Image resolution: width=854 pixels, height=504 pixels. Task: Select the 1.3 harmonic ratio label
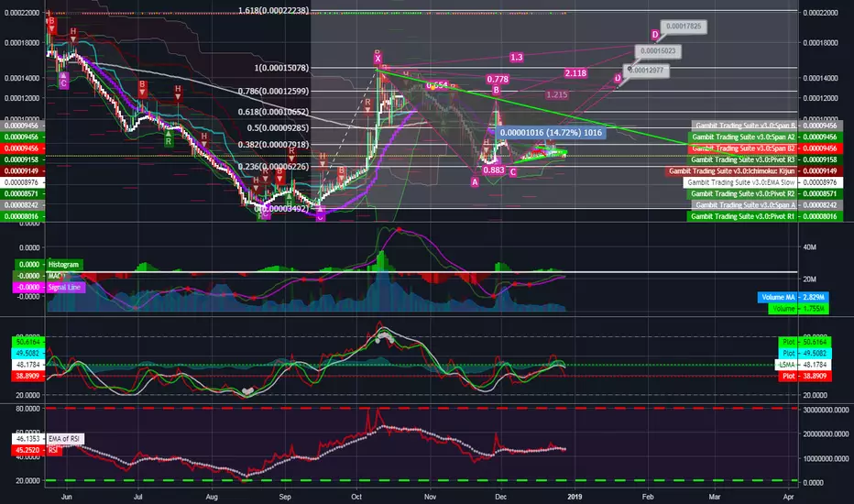point(516,57)
